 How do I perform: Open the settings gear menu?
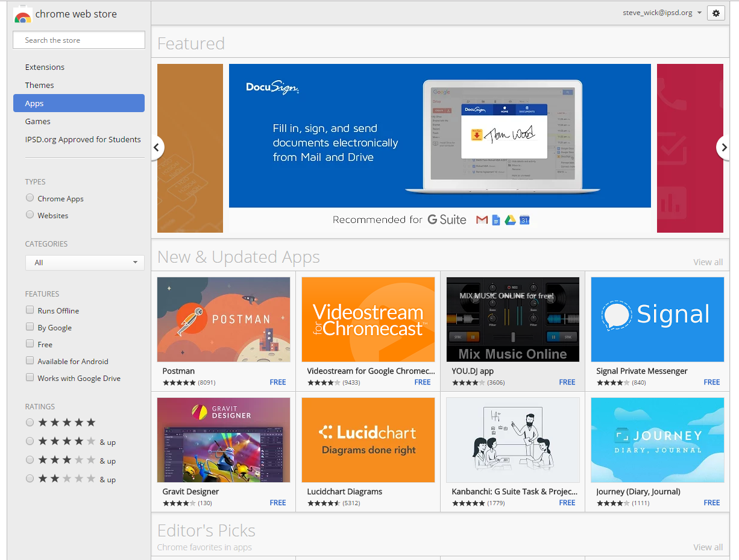tap(715, 13)
